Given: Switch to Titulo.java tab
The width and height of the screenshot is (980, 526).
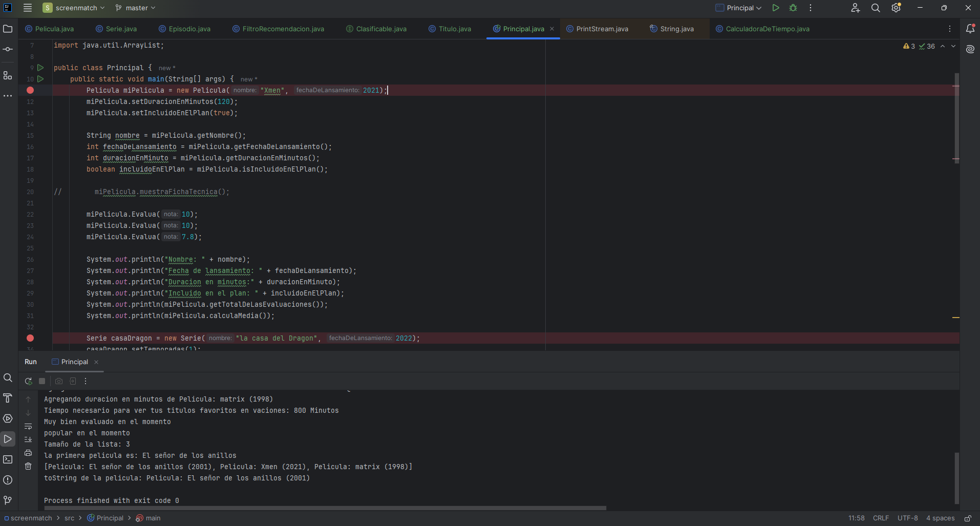Looking at the screenshot, I should [450, 29].
